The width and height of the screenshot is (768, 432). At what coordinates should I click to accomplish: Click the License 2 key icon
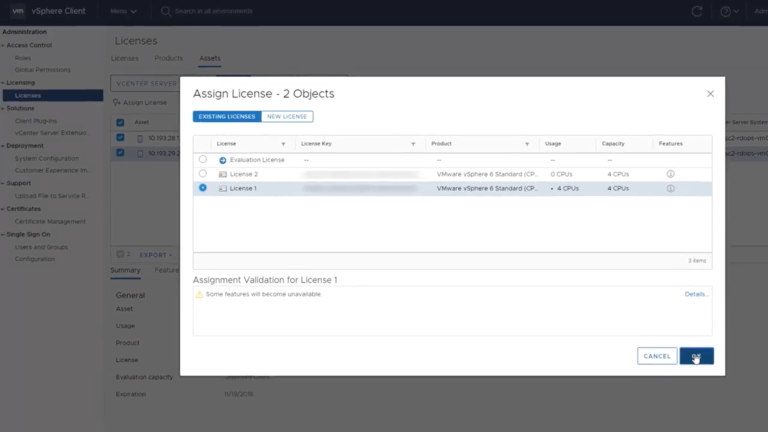click(x=222, y=174)
